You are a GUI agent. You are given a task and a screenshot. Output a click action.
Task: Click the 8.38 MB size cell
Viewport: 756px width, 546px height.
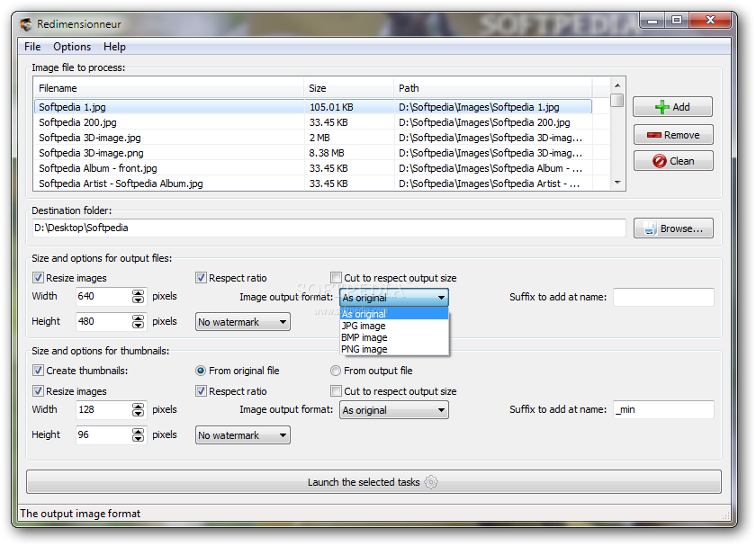click(x=327, y=153)
